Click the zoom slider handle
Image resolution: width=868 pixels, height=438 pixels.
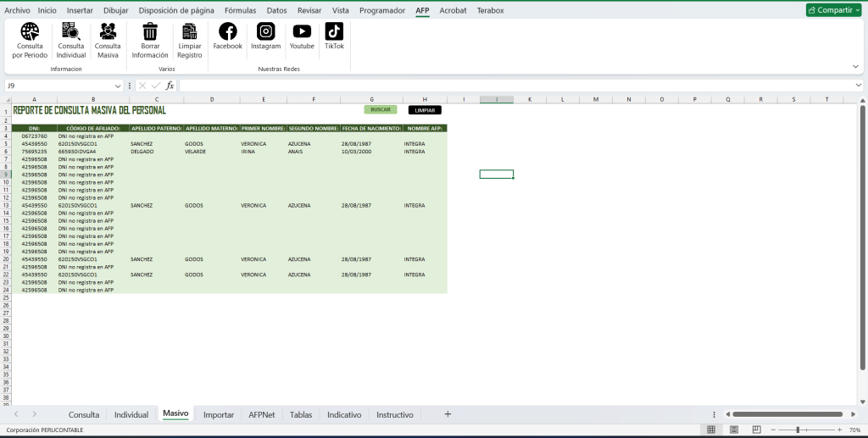pos(798,430)
